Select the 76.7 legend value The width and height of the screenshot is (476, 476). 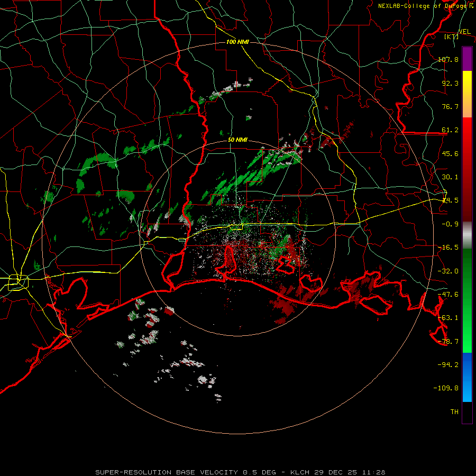pyautogui.click(x=450, y=106)
